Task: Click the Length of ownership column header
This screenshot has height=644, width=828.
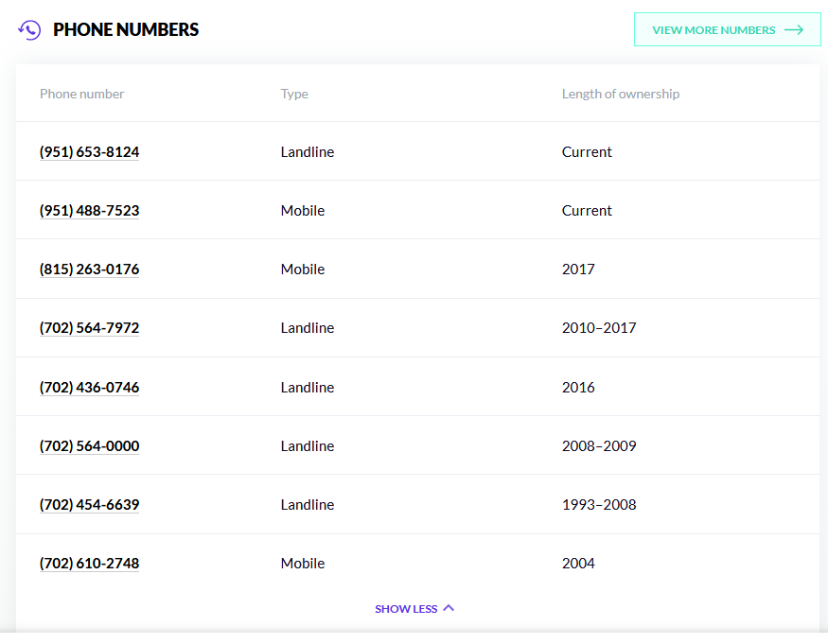Action: (x=621, y=93)
